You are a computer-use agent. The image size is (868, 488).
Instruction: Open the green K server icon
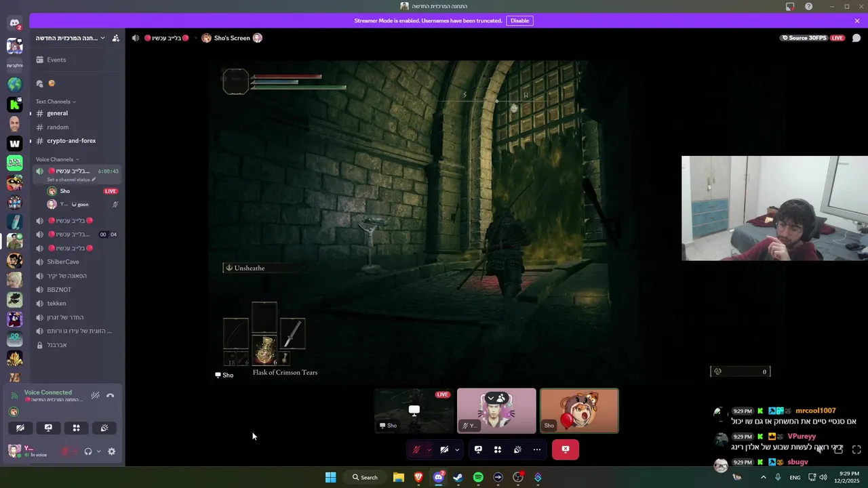pyautogui.click(x=14, y=104)
